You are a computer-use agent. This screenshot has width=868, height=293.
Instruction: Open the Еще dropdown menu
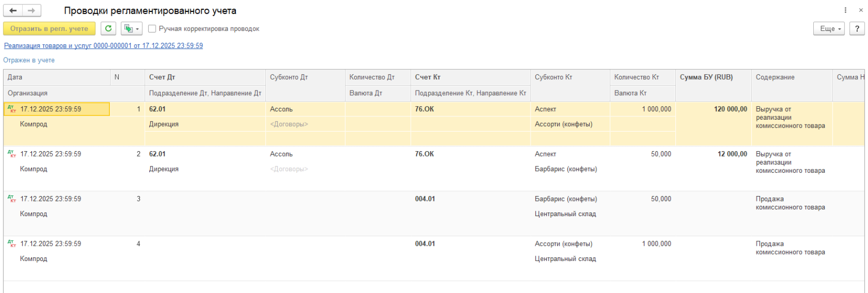click(x=828, y=29)
